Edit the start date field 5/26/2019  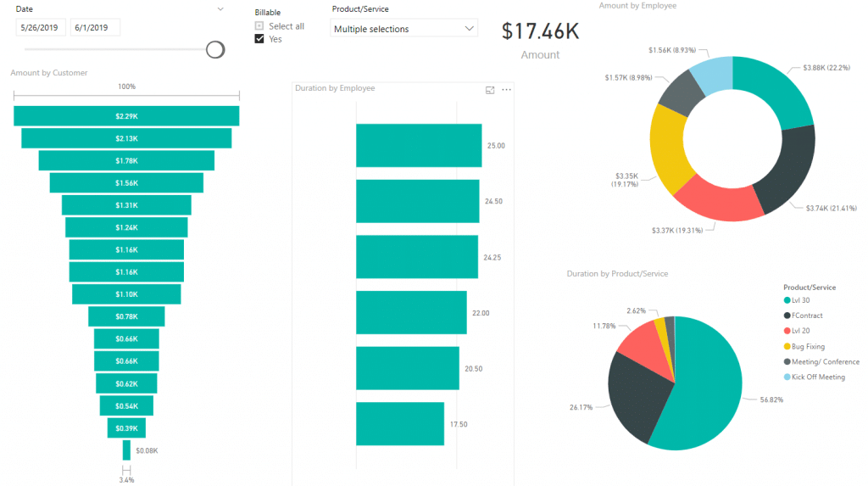(41, 27)
